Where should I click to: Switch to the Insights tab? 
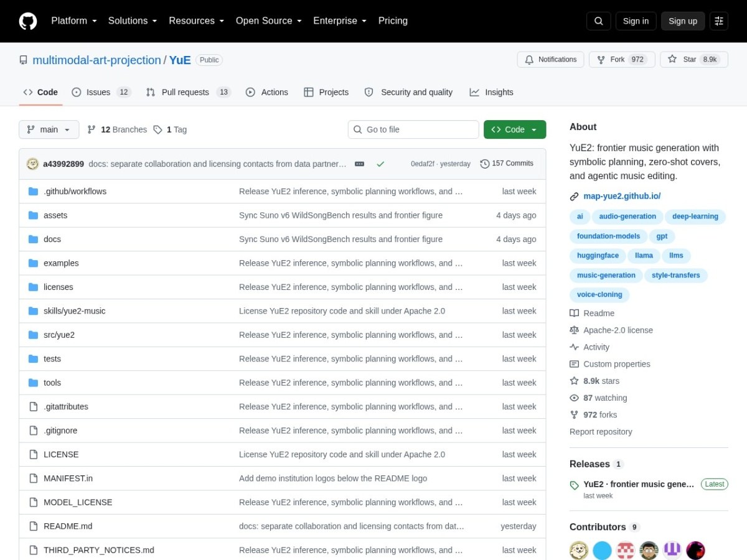pyautogui.click(x=492, y=92)
